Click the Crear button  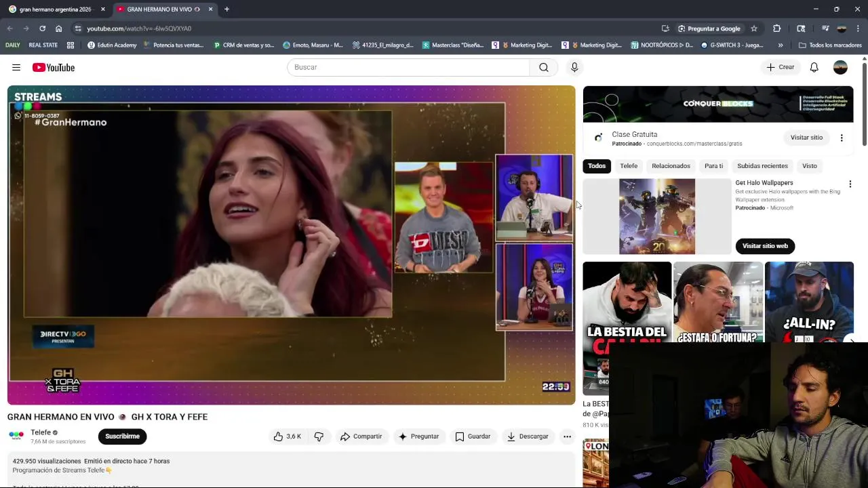tap(780, 67)
